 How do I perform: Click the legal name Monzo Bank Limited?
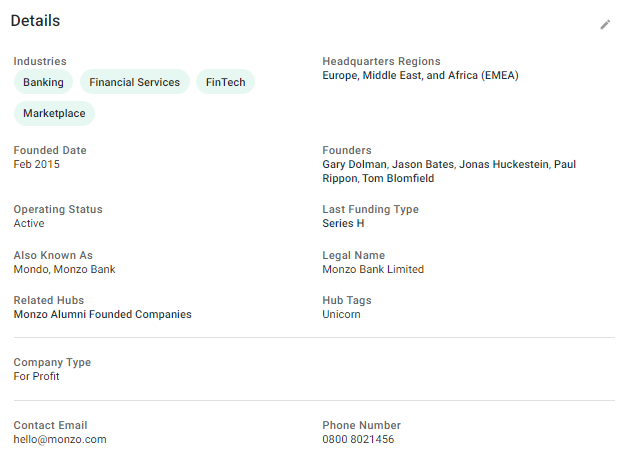click(x=373, y=269)
